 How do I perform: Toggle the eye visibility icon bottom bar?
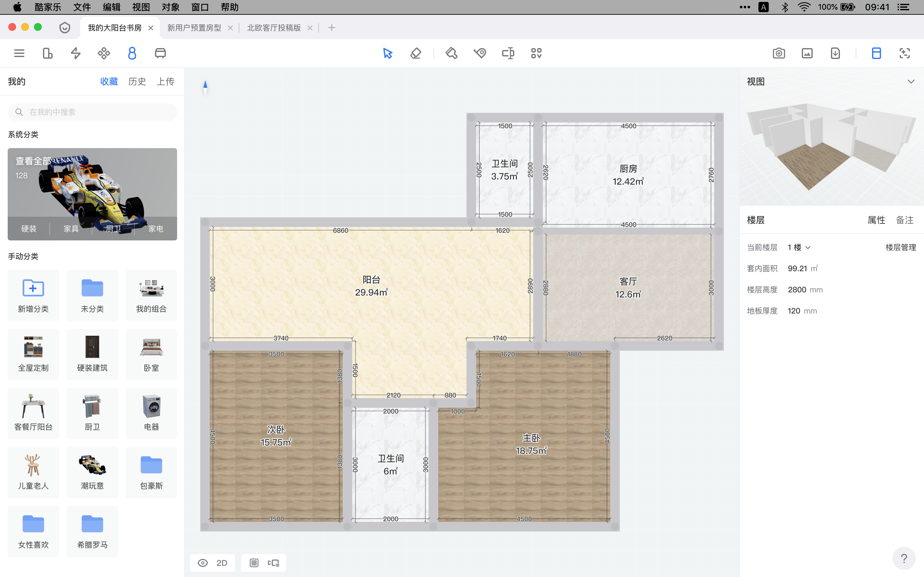(x=203, y=563)
